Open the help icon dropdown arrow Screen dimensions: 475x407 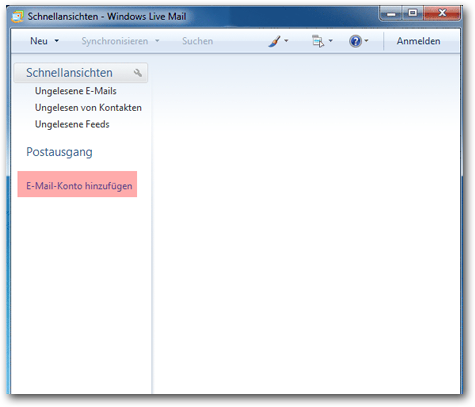tap(366, 41)
